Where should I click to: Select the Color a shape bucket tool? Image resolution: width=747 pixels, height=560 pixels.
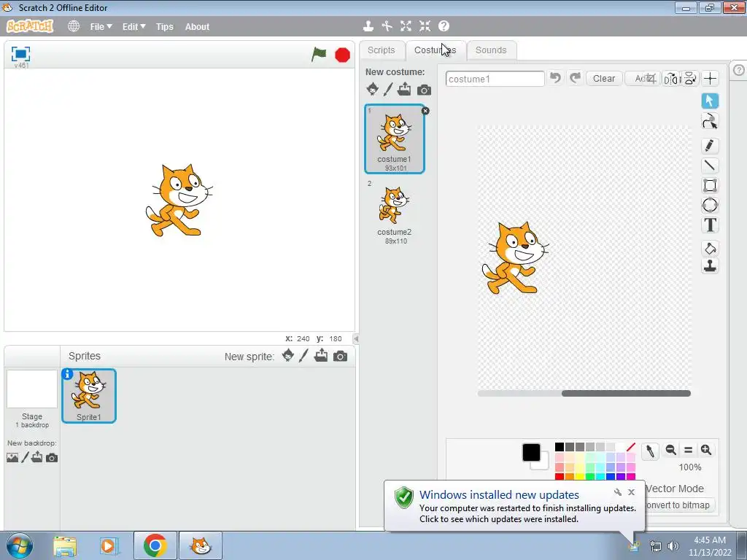[710, 248]
